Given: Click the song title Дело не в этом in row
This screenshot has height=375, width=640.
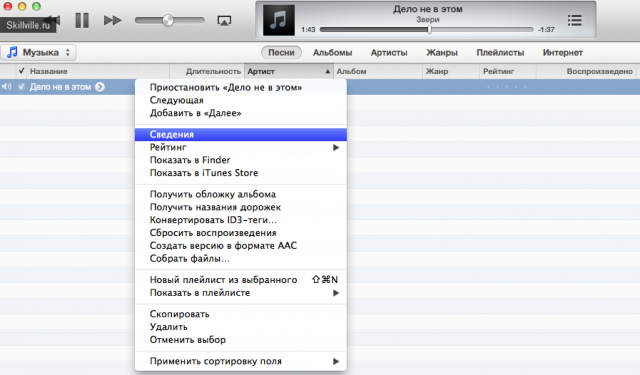Looking at the screenshot, I should point(60,87).
